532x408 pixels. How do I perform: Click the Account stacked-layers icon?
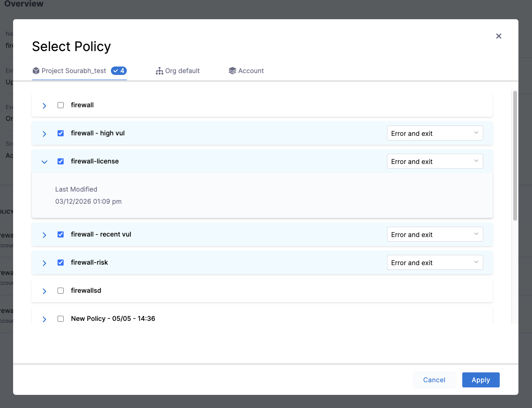pyautogui.click(x=233, y=71)
